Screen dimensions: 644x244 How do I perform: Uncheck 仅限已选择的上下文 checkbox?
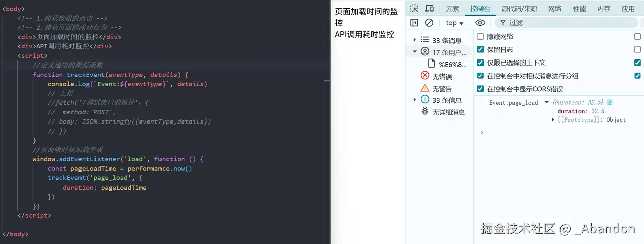pos(480,63)
